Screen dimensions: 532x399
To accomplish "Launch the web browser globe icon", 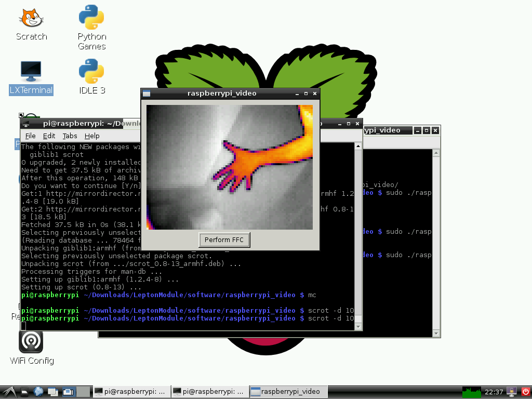I will coord(38,392).
